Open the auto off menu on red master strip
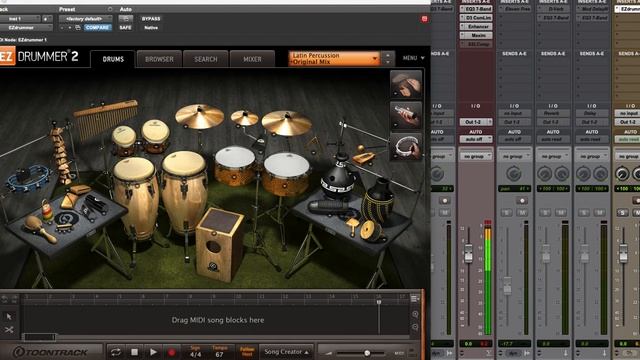 (x=476, y=139)
